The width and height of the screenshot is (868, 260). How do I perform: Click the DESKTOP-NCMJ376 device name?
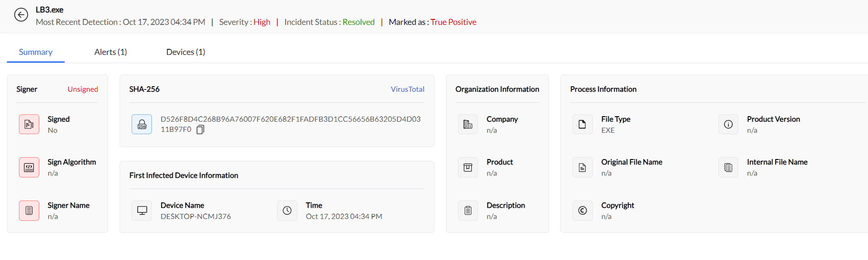tap(196, 217)
